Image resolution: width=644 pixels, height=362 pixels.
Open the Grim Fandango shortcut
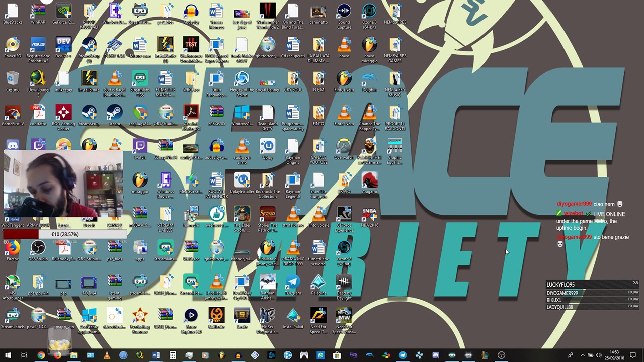(x=216, y=83)
